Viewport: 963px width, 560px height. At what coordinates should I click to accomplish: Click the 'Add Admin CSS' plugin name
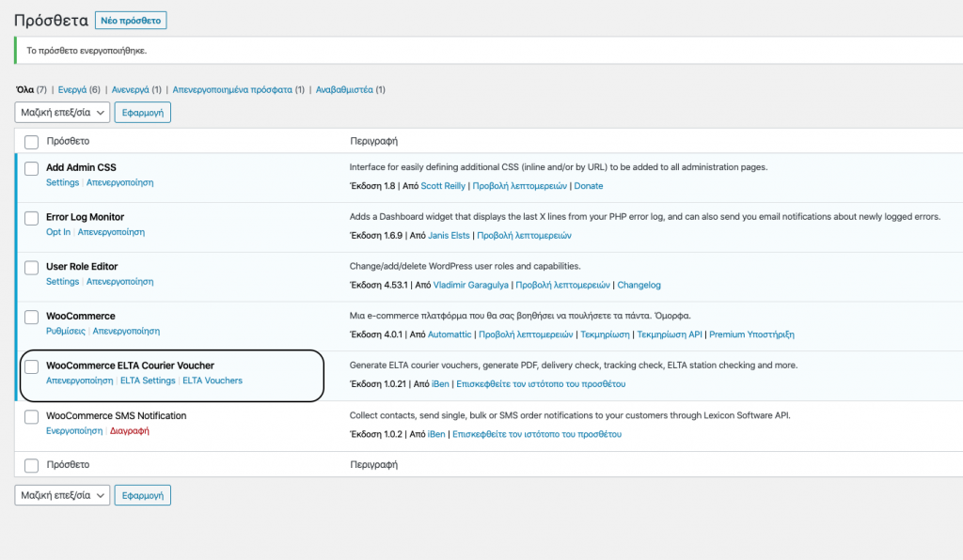(x=81, y=167)
